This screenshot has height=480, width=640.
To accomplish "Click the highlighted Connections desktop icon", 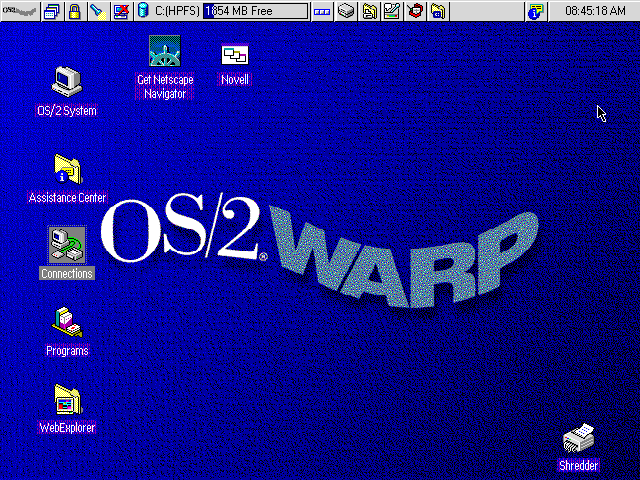I will click(x=67, y=253).
